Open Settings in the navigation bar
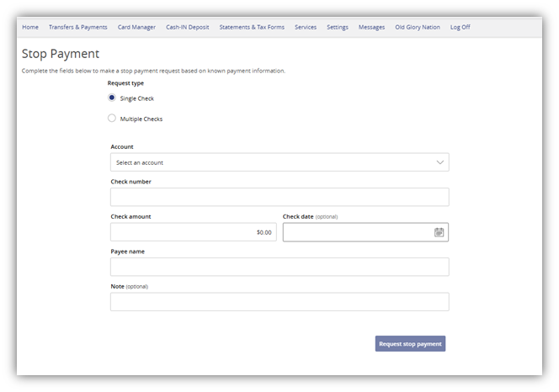The image size is (559, 392). coord(338,27)
